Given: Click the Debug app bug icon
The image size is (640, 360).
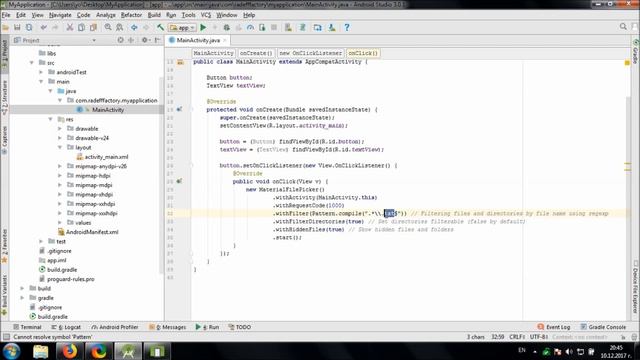Looking at the screenshot, I should (x=227, y=27).
